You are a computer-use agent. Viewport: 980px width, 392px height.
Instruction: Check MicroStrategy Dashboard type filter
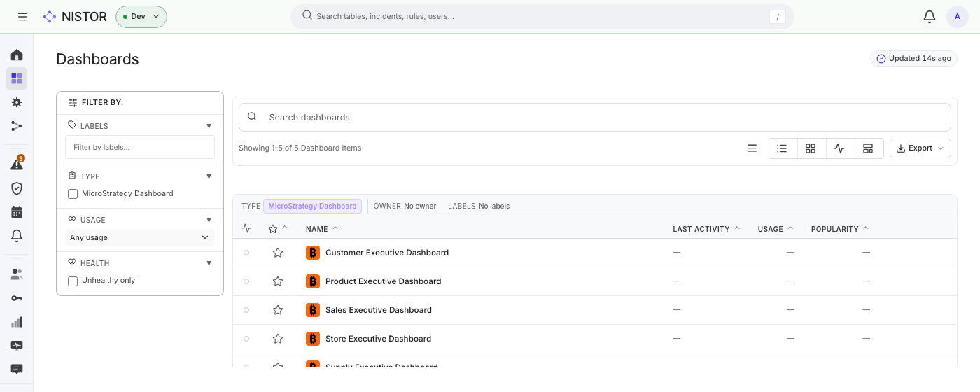[73, 194]
